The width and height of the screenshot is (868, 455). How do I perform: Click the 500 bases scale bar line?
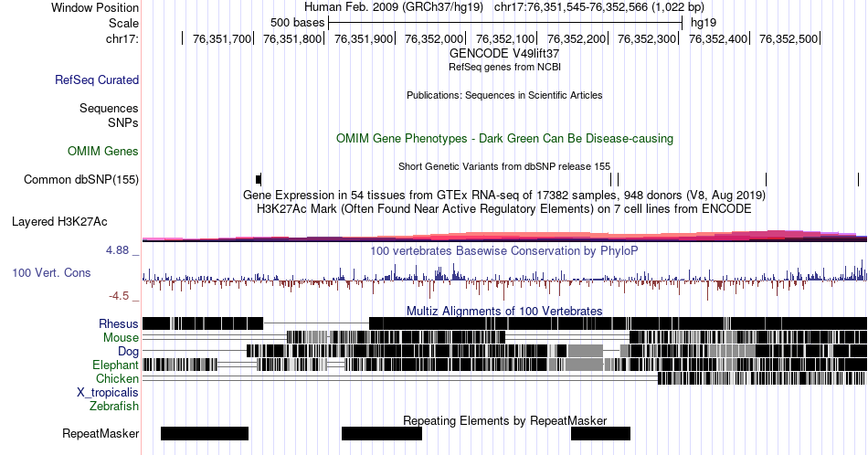[x=505, y=23]
